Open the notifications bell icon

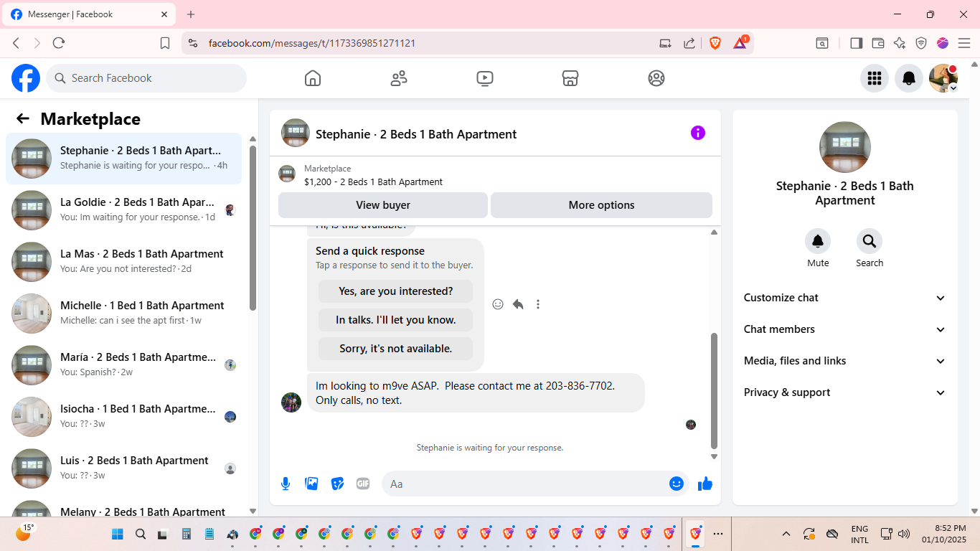(x=909, y=78)
